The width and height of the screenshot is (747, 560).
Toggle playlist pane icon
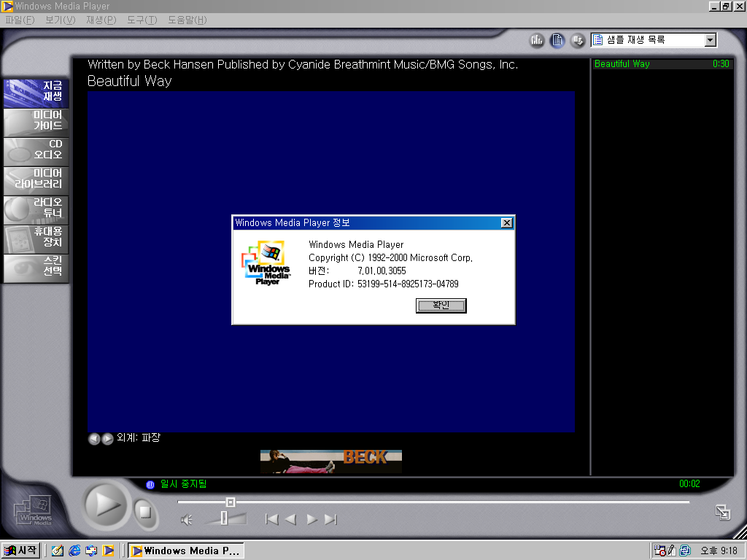557,41
